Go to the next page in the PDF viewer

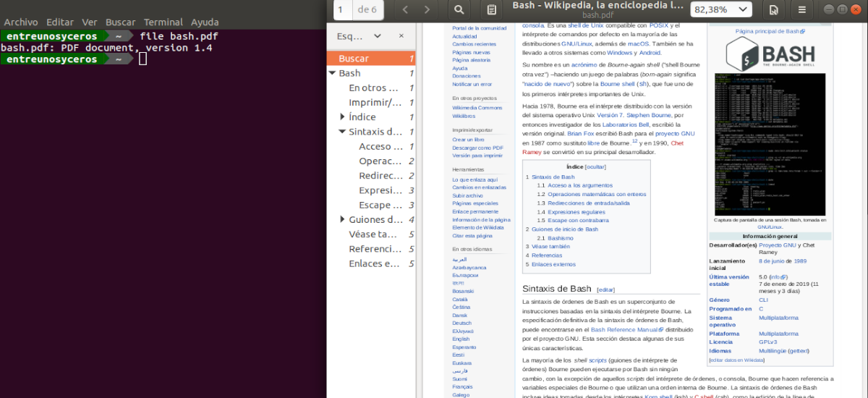(x=427, y=10)
